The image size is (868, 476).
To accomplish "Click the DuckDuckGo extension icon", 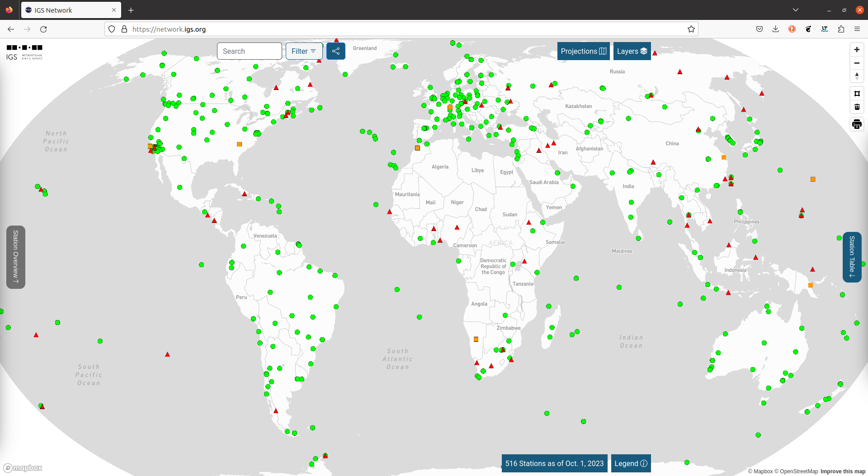I will tap(792, 29).
